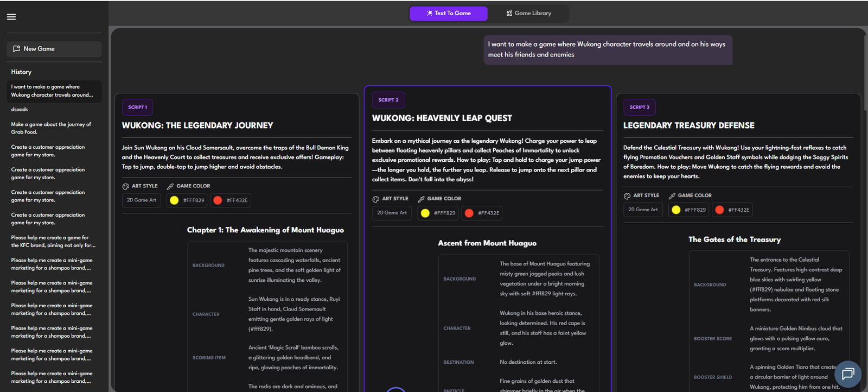Screen dimensions: 868x392
Task: Open the Game Library tab
Action: point(528,14)
